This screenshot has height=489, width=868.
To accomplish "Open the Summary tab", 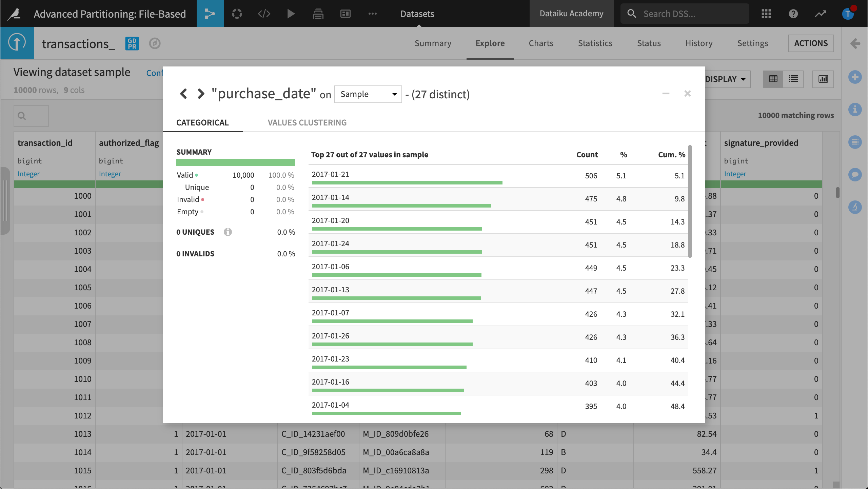I will tap(433, 43).
